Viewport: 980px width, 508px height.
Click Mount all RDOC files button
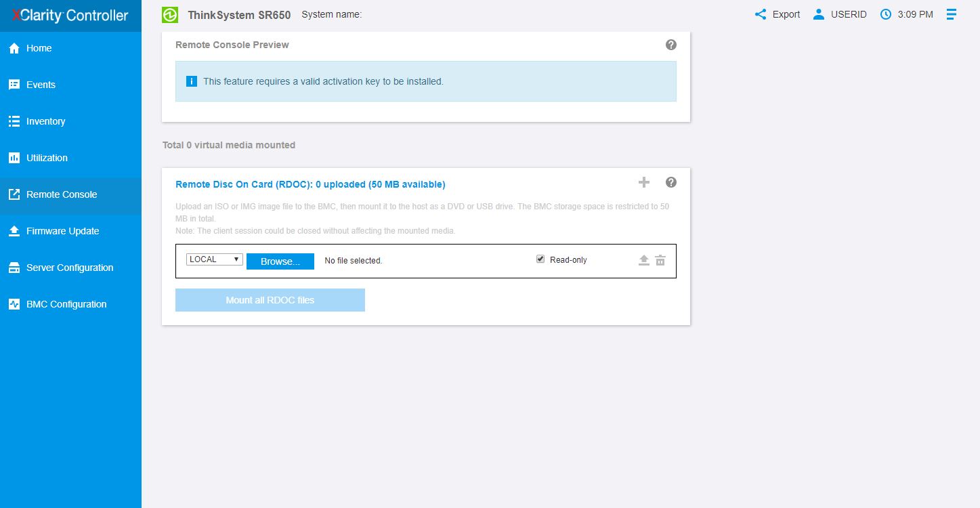tap(270, 300)
